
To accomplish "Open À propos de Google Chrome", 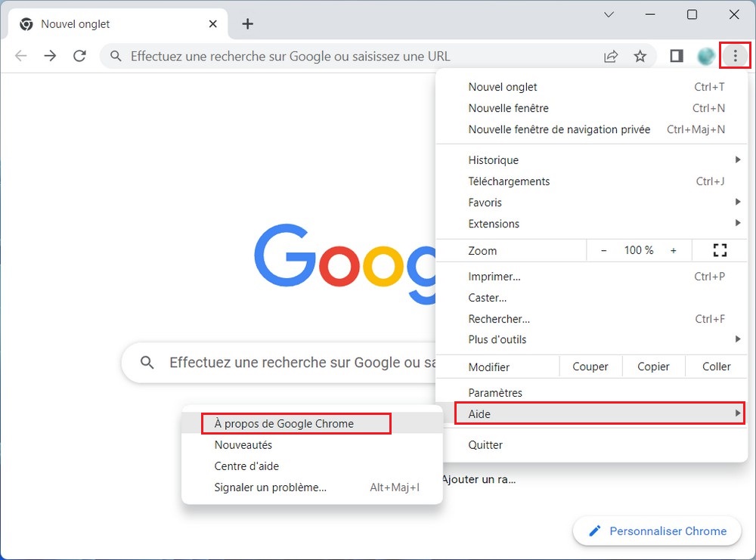I will 312,424.
